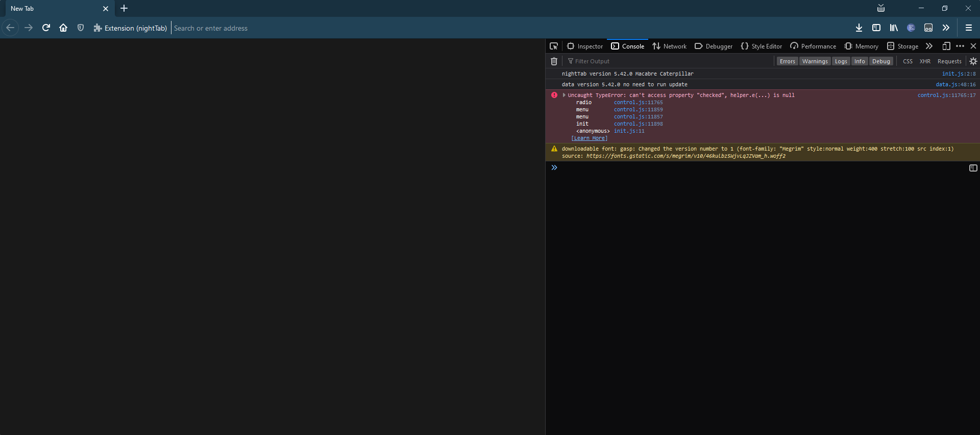Expand the toolbar overflow chevrons
This screenshot has width=980, height=435.
pyautogui.click(x=946, y=28)
